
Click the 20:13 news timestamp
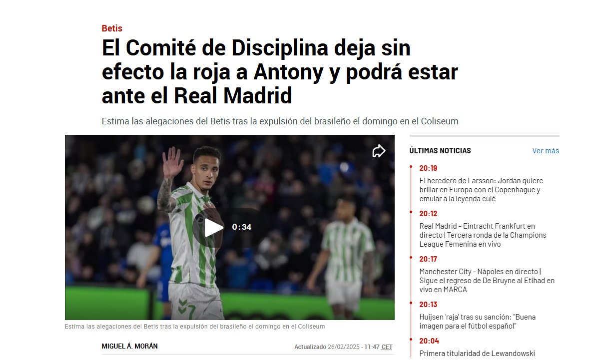click(428, 305)
